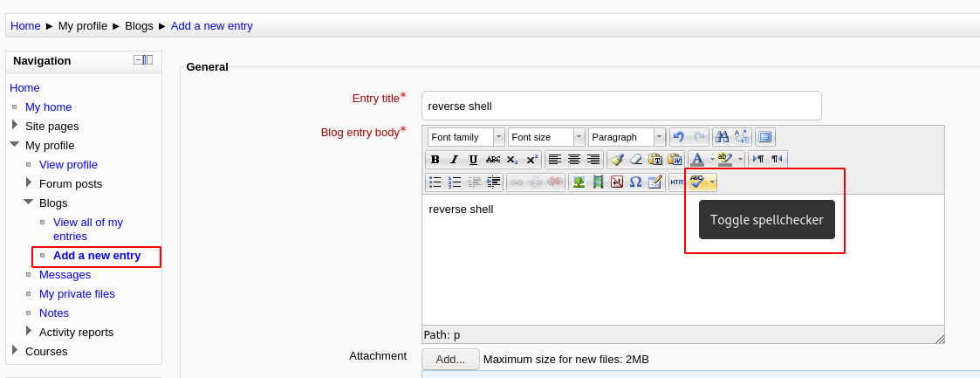Screen dimensions: 980x378
Task: Open the My private files link
Action: 77,294
